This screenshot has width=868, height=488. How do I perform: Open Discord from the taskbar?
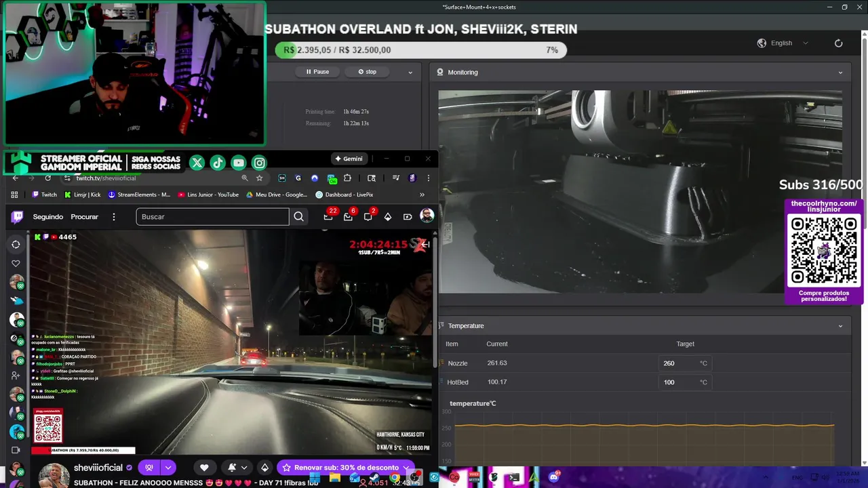pos(553,477)
